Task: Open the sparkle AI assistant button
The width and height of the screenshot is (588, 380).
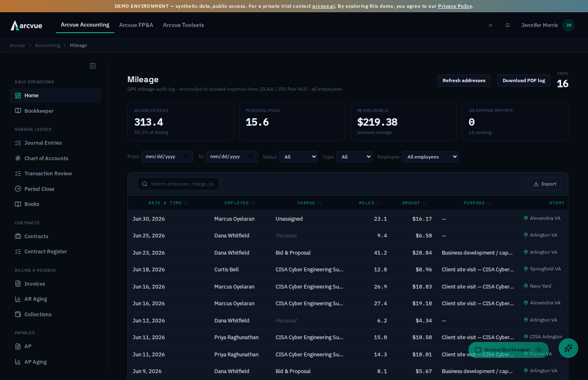Action: (568, 348)
